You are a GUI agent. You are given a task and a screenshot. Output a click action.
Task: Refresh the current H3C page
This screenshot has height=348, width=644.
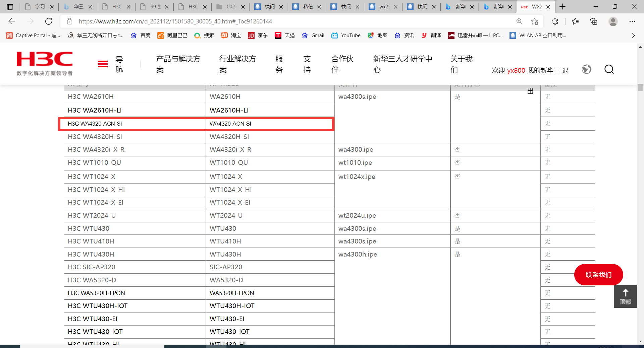click(49, 21)
